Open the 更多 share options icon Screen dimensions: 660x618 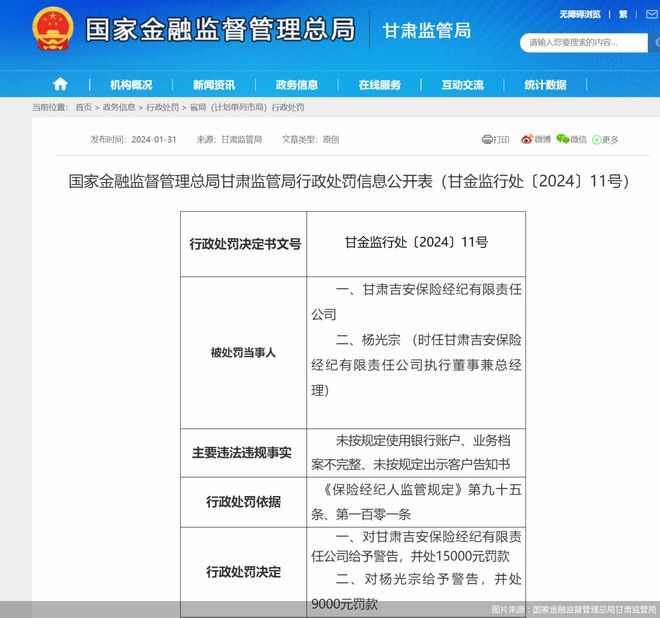(x=605, y=139)
